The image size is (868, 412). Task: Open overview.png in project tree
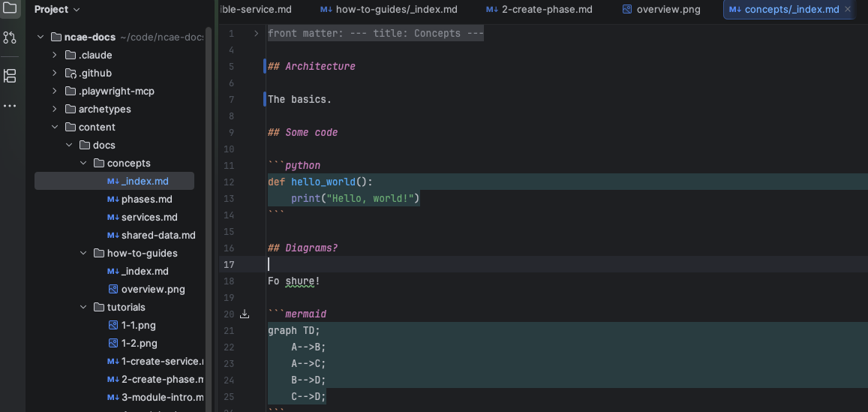[153, 289]
